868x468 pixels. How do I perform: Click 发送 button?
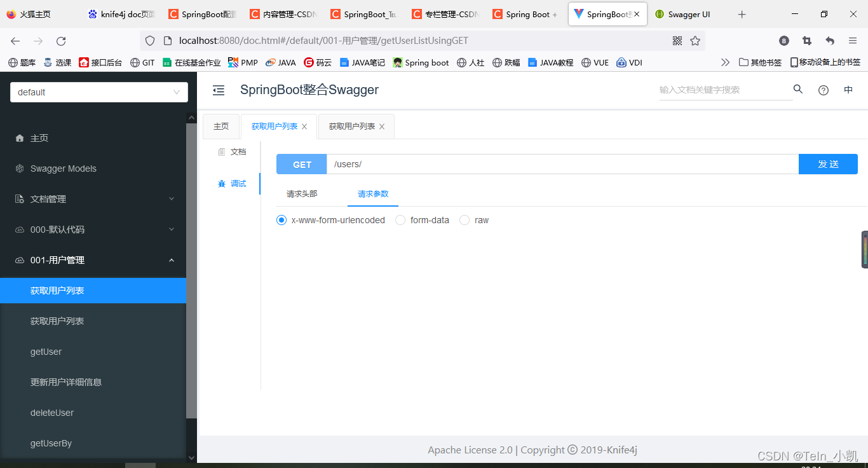tap(828, 164)
